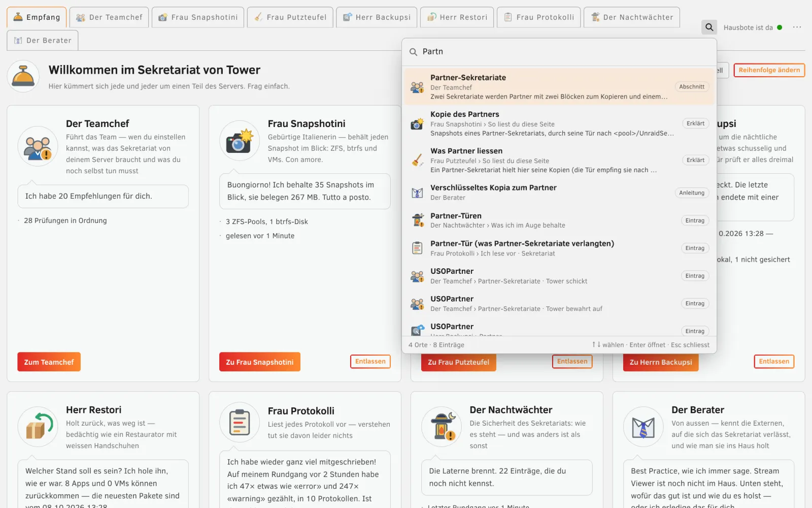This screenshot has width=812, height=508.
Task: Click Zu Herrn Backupsi button
Action: pyautogui.click(x=661, y=362)
